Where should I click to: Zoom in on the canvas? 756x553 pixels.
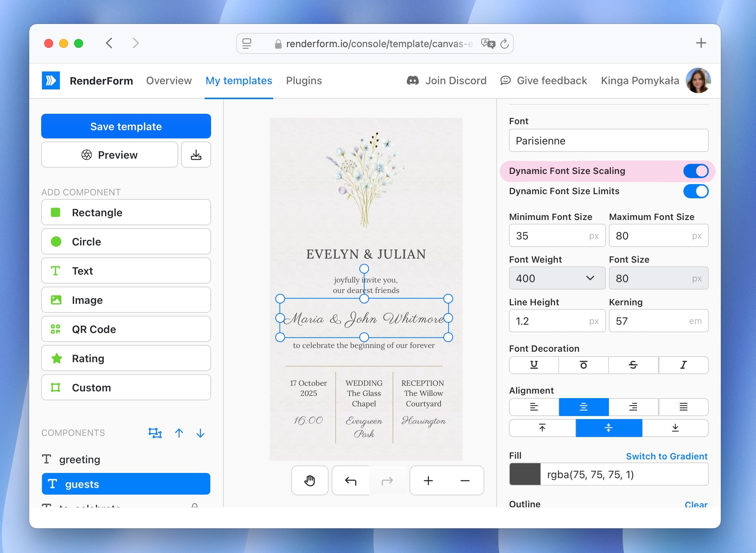428,480
